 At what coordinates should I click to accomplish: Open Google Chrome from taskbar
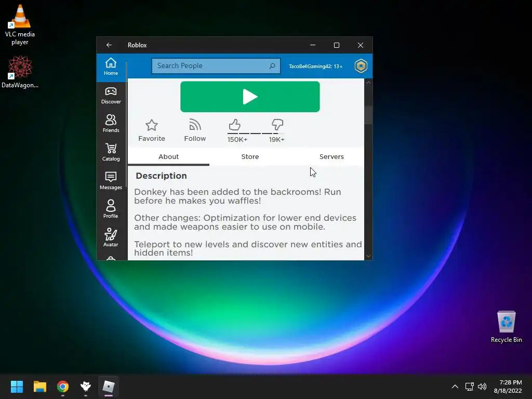coord(63,387)
